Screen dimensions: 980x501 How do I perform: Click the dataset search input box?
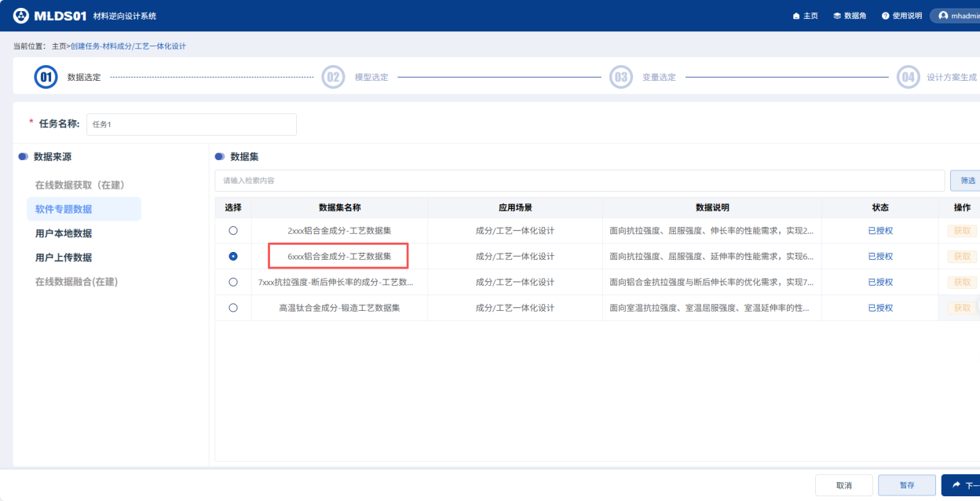click(x=580, y=181)
